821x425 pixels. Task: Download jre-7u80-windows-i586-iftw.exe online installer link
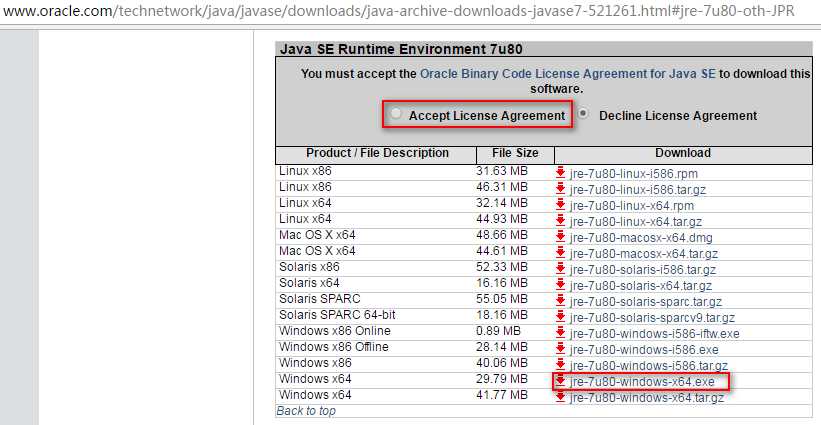point(654,334)
